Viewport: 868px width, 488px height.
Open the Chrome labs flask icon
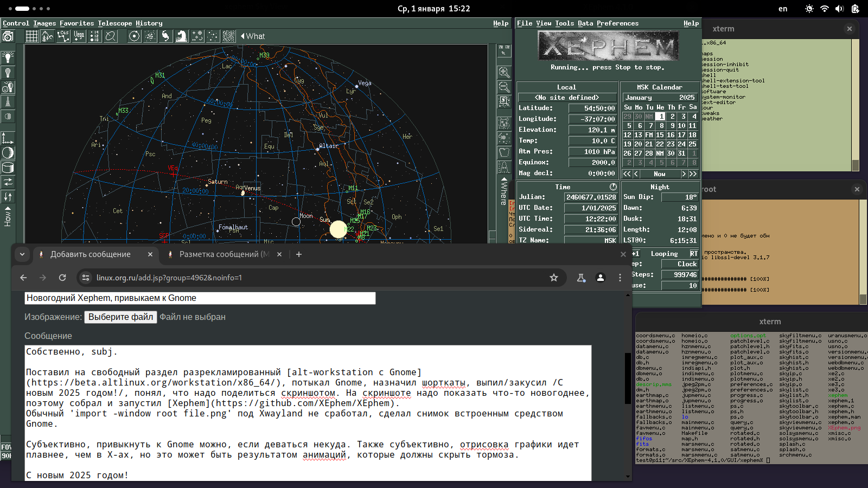pos(581,278)
